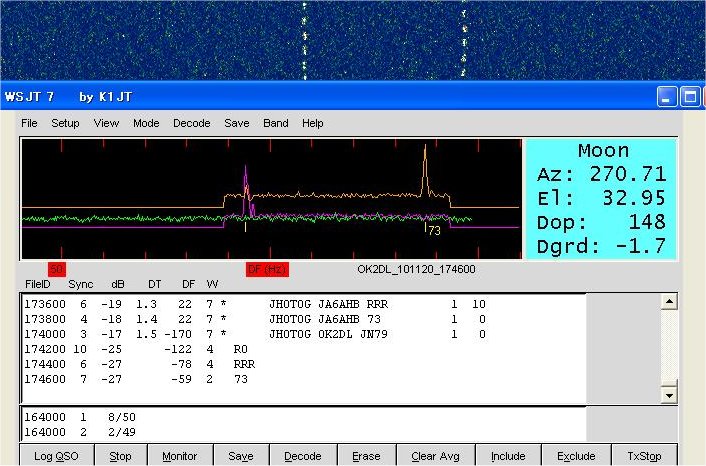Click the yellow 73 marker in spectrum plot

pos(434,231)
